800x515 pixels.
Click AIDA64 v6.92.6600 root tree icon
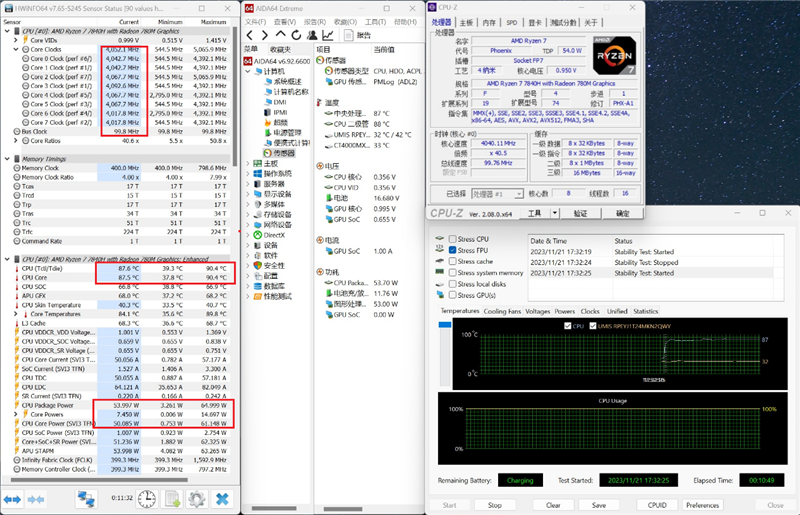pos(247,61)
